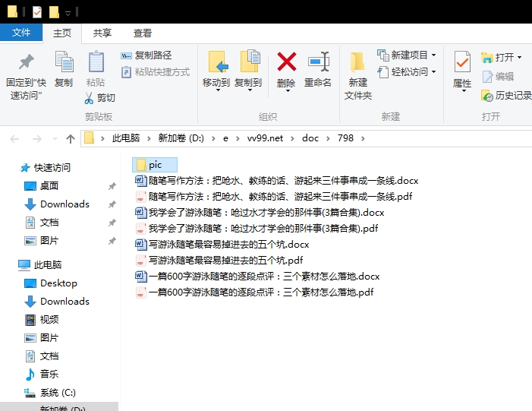Open 音乐 under This PC
Viewport: 532px width, 411px height.
[42, 375]
